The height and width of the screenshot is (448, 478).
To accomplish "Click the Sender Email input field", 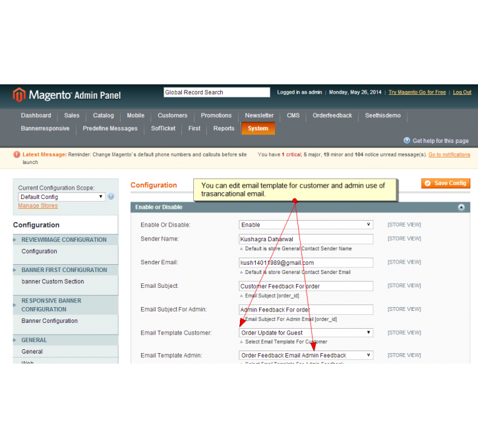I will click(x=306, y=262).
